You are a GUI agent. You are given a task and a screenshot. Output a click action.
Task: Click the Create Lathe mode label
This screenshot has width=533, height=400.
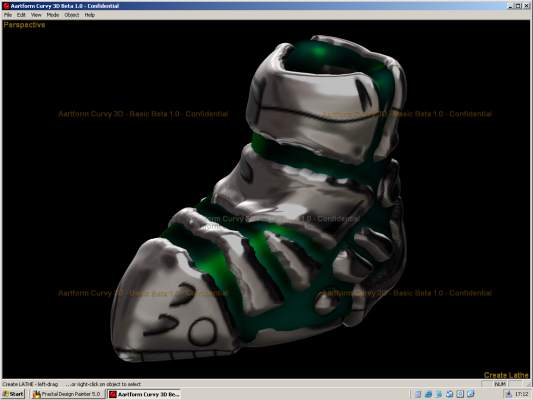(x=506, y=375)
